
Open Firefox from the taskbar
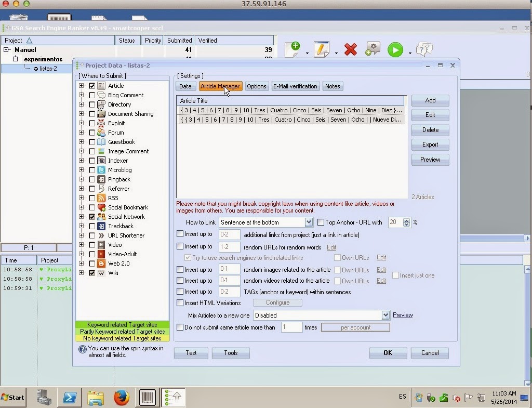pyautogui.click(x=121, y=397)
